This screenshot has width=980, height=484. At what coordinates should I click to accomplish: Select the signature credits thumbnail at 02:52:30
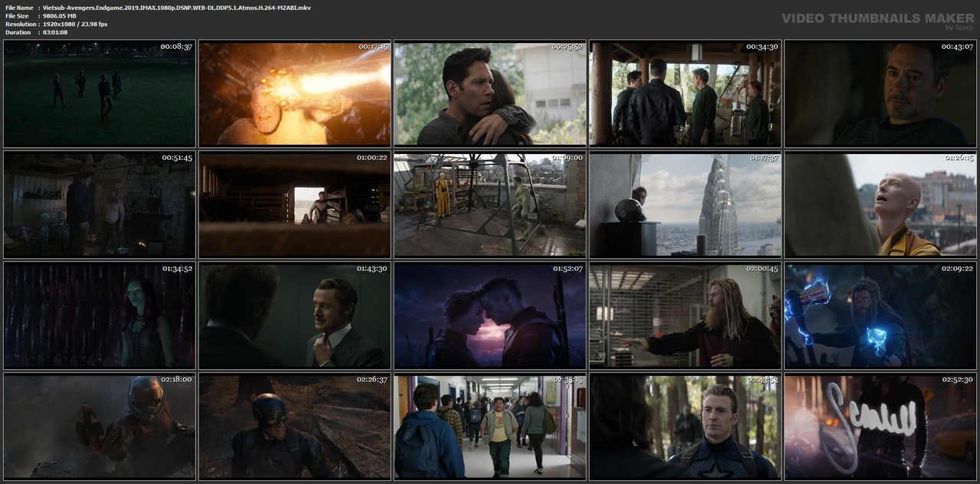[880, 427]
